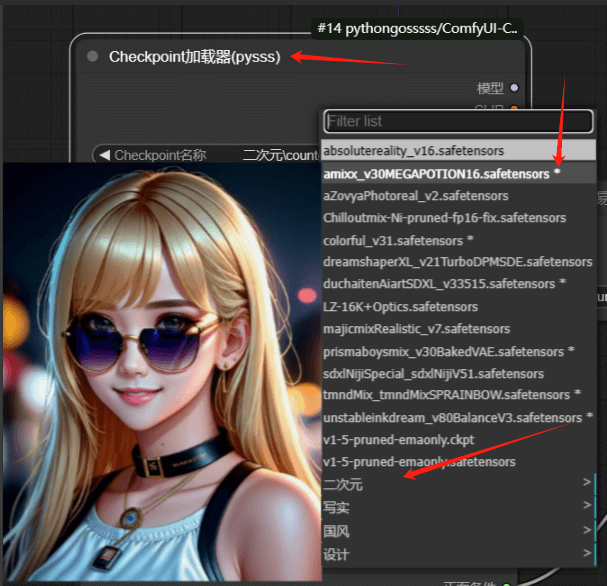Viewport: 607px width, 586px height.
Task: Expand the 二次元 submenu folder
Action: coord(458,484)
